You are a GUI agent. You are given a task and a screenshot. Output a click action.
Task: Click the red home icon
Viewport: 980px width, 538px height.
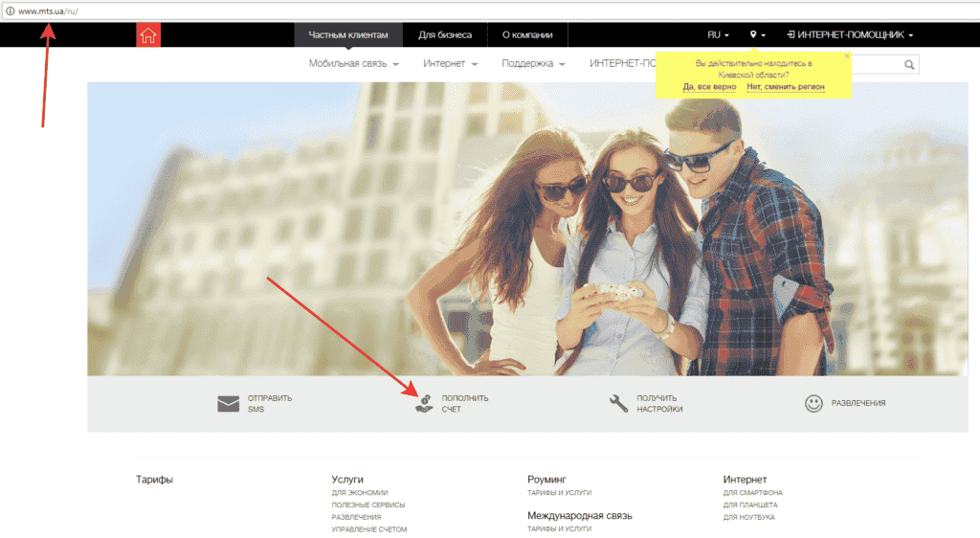point(148,35)
